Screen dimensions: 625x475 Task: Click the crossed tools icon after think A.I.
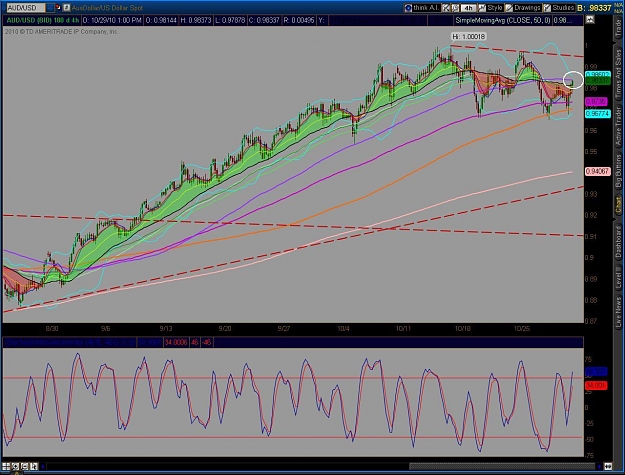point(446,8)
